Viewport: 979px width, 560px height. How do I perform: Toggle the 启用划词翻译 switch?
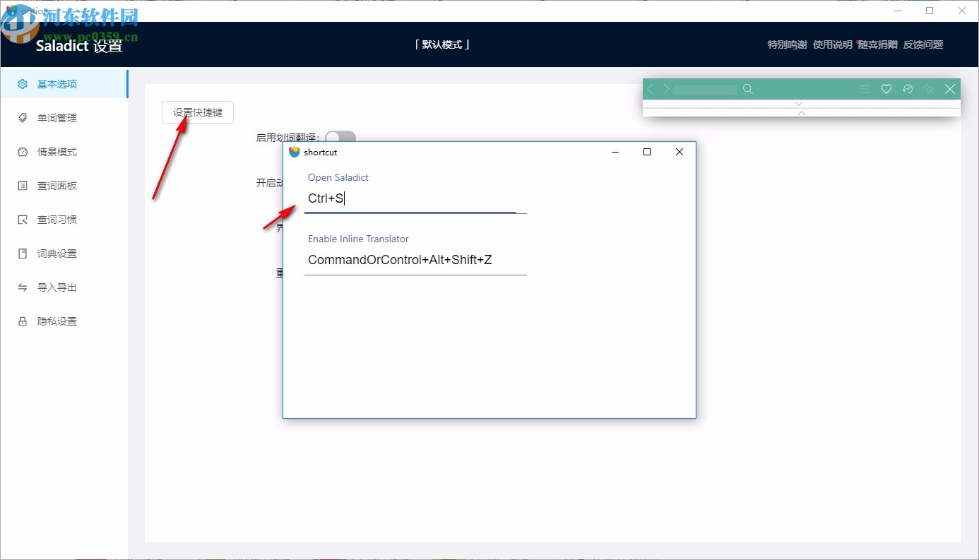pyautogui.click(x=340, y=138)
